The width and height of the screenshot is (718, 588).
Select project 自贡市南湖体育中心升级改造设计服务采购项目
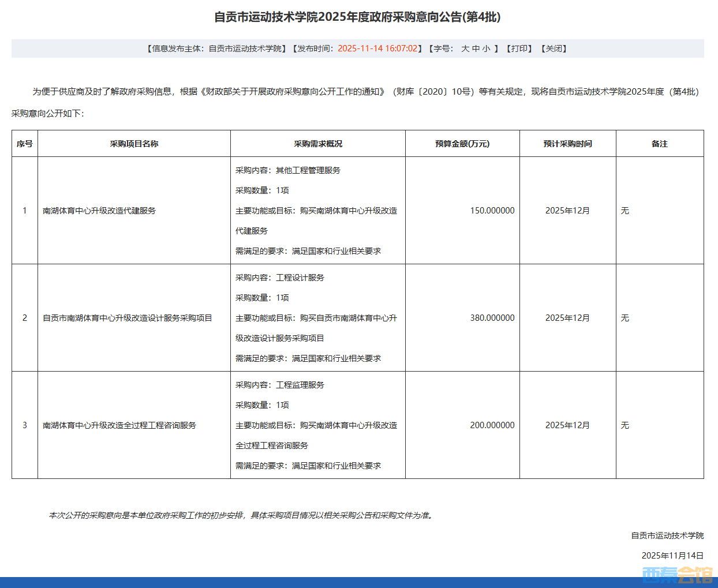128,318
